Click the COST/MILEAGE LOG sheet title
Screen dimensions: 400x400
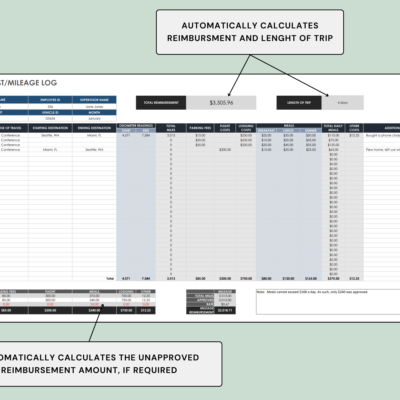[28, 83]
